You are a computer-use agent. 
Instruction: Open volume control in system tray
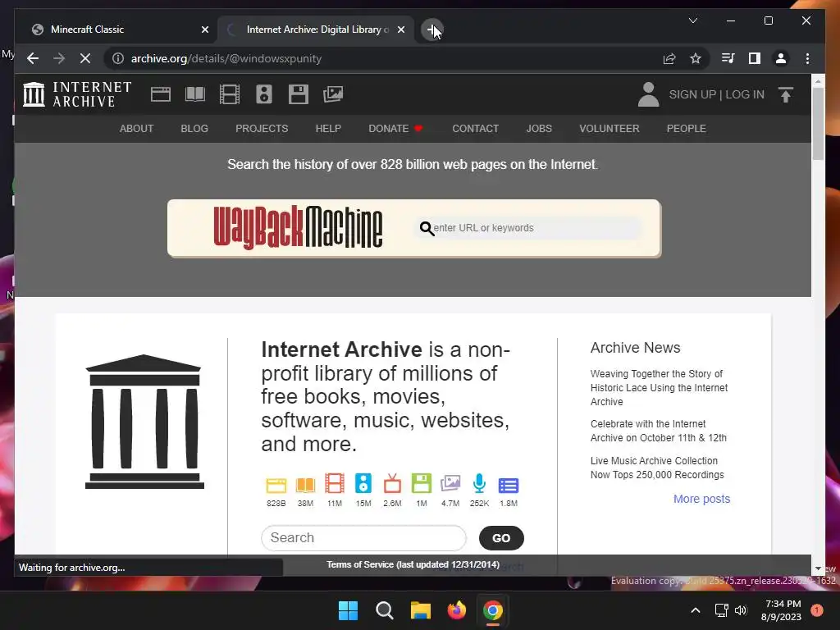[x=741, y=610]
